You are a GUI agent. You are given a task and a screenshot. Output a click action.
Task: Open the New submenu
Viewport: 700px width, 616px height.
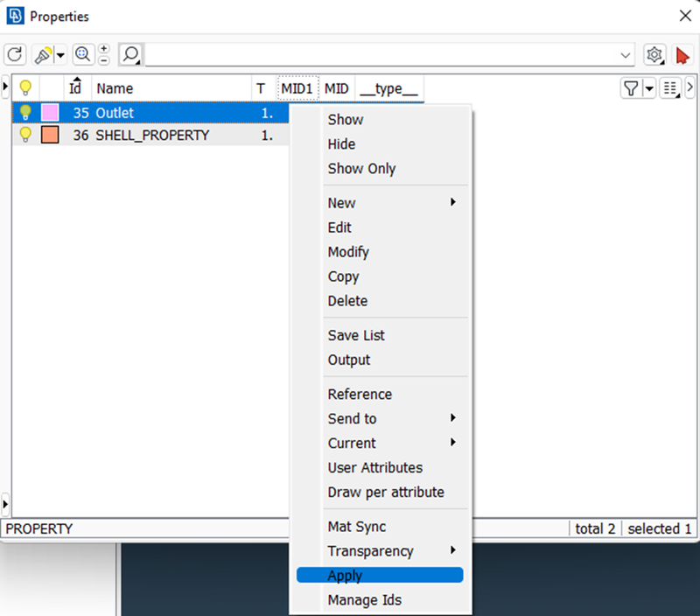pyautogui.click(x=380, y=203)
